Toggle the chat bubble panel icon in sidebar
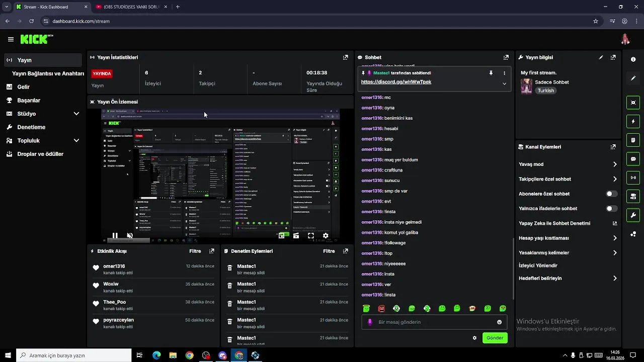 pos(633,159)
